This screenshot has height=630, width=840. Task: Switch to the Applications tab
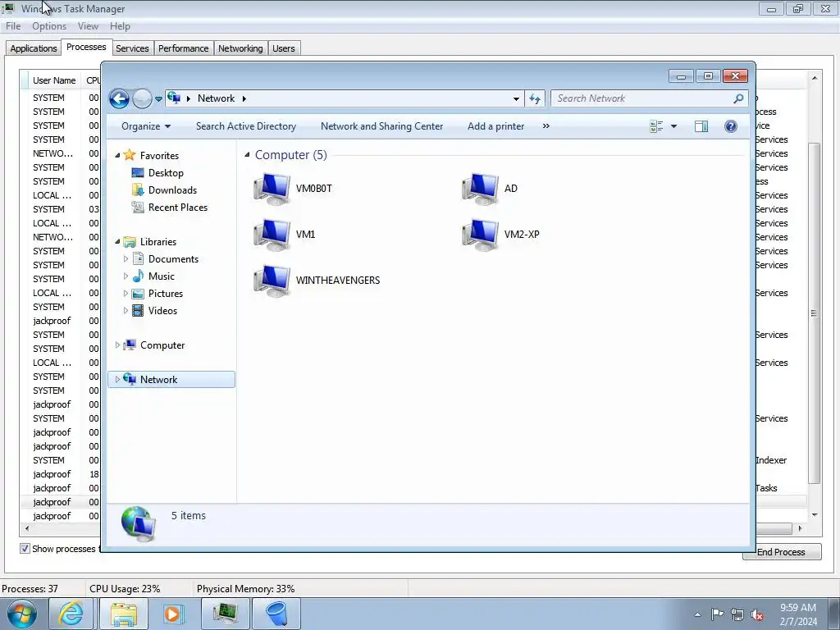pyautogui.click(x=33, y=48)
